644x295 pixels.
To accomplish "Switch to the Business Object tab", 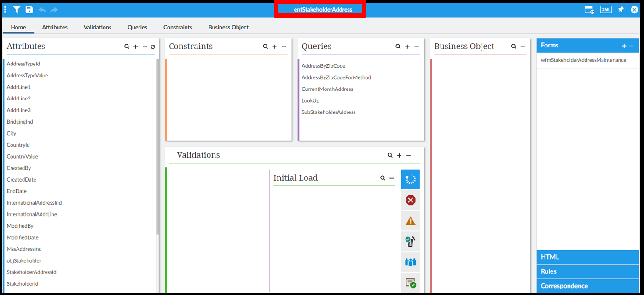I will coord(228,27).
